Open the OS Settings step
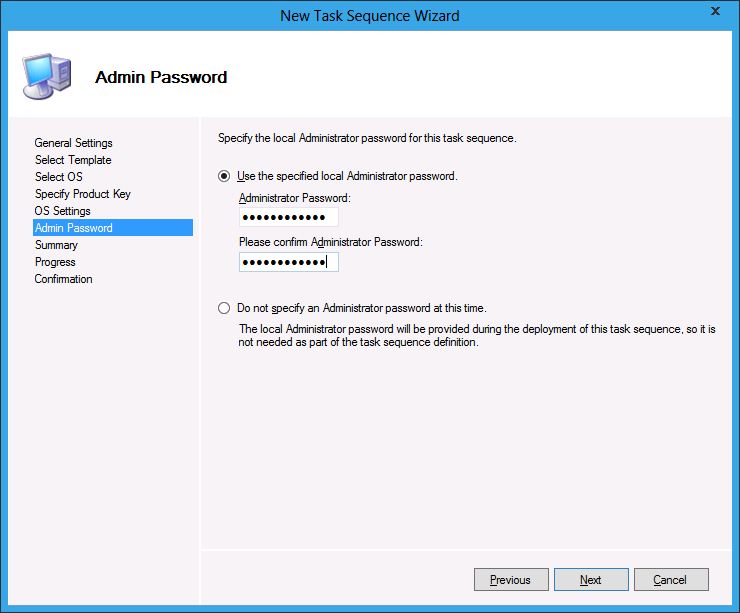Screen dimensions: 740x613 pos(62,211)
